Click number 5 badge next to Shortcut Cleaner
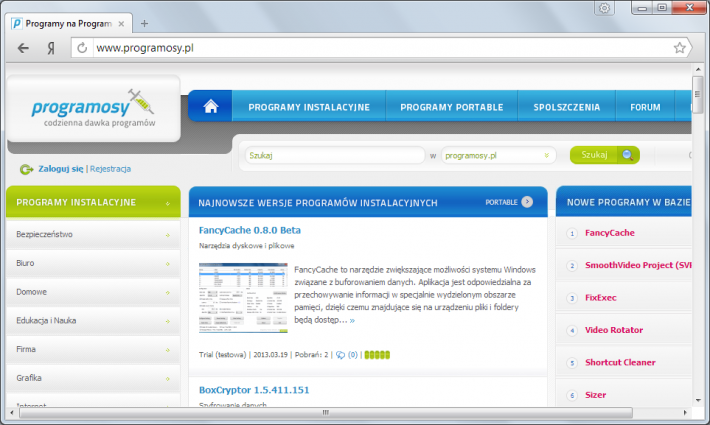Image resolution: width=710 pixels, height=425 pixels. click(x=572, y=363)
